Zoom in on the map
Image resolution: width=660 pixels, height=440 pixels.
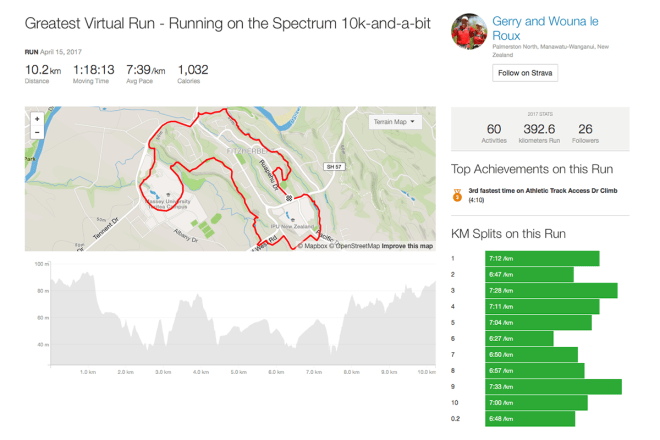pos(37,119)
